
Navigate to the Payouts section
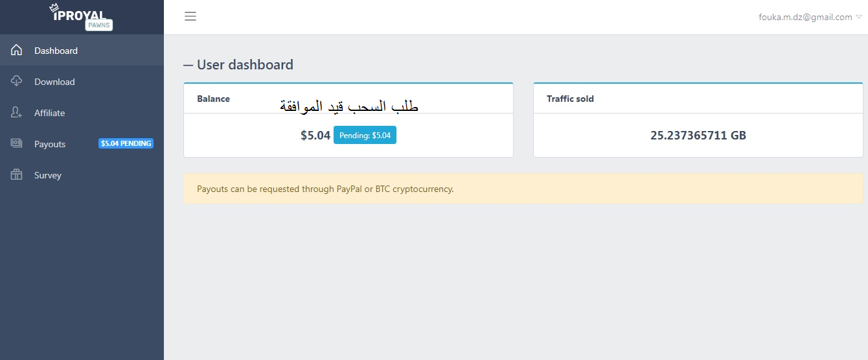pos(50,144)
